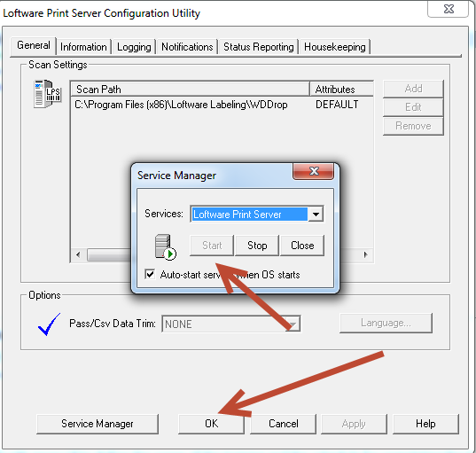The image size is (476, 453).
Task: Click the Remove scan path button
Action: pyautogui.click(x=413, y=126)
